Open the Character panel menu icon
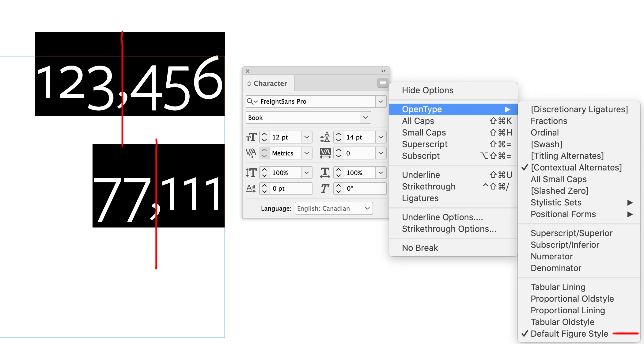 click(383, 83)
